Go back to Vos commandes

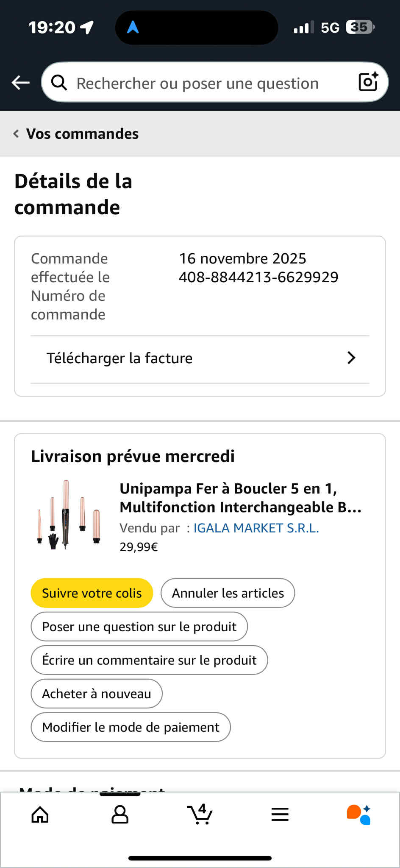[x=76, y=134]
